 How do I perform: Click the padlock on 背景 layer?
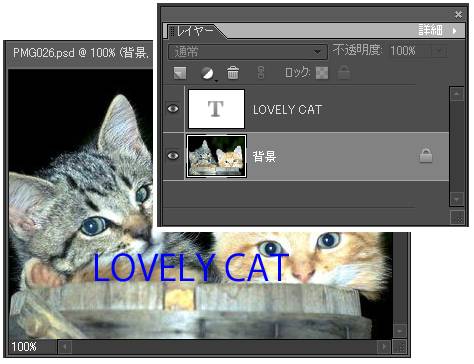426,156
